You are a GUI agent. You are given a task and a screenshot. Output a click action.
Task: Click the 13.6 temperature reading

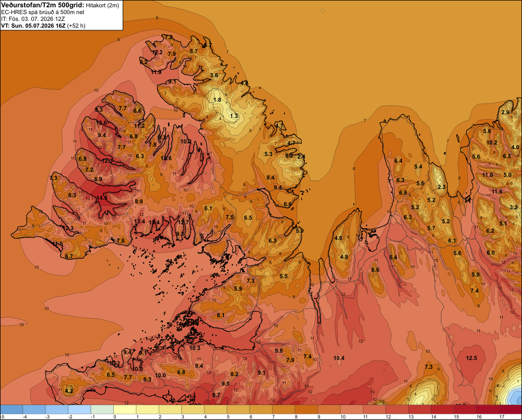[102, 123]
